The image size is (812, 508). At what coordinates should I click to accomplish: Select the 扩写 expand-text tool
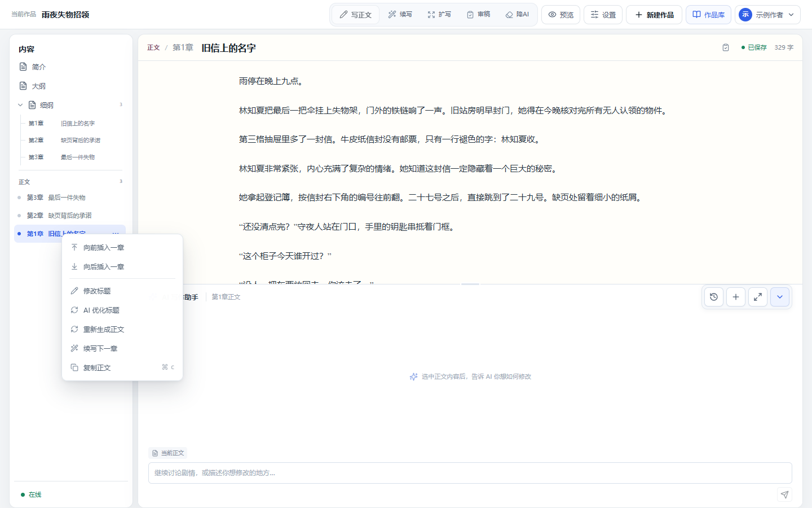(x=439, y=15)
